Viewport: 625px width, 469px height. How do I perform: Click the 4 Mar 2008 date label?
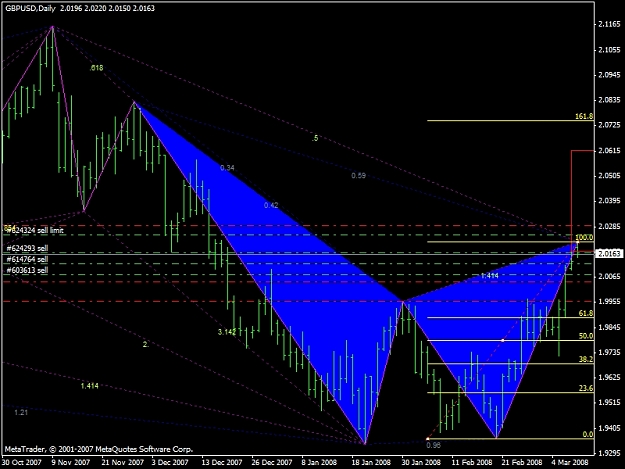point(570,462)
